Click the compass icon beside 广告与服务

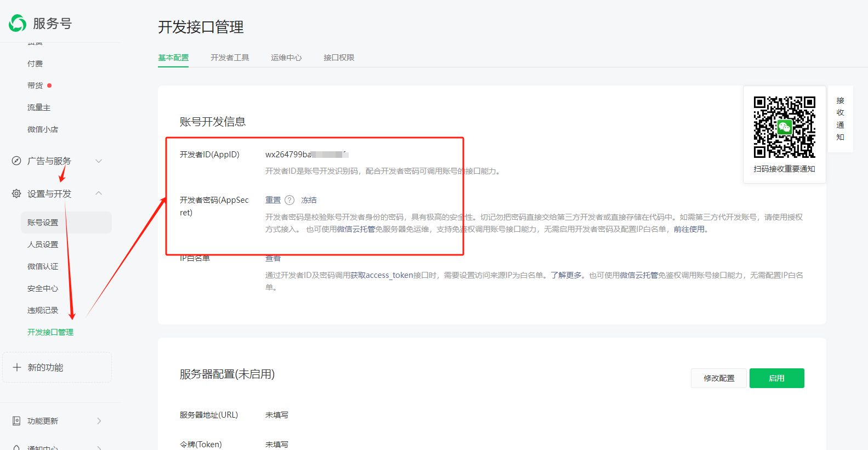16,161
